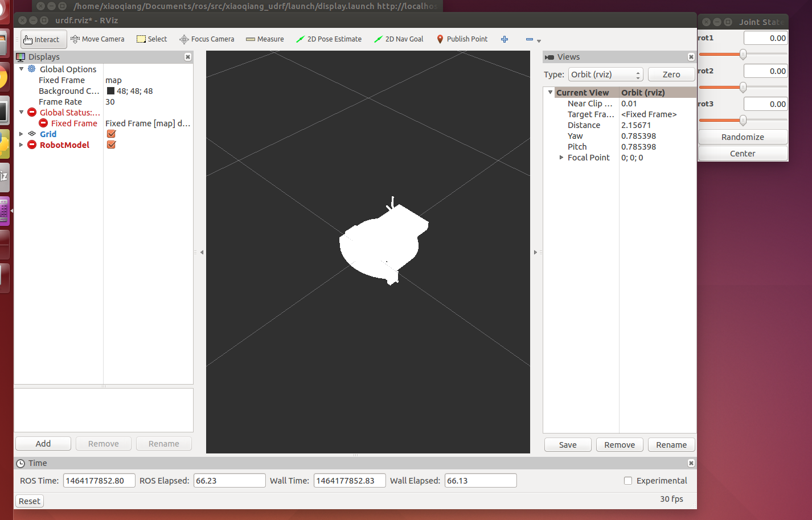Image resolution: width=812 pixels, height=520 pixels.
Task: Activate the Measure tool
Action: (x=265, y=39)
